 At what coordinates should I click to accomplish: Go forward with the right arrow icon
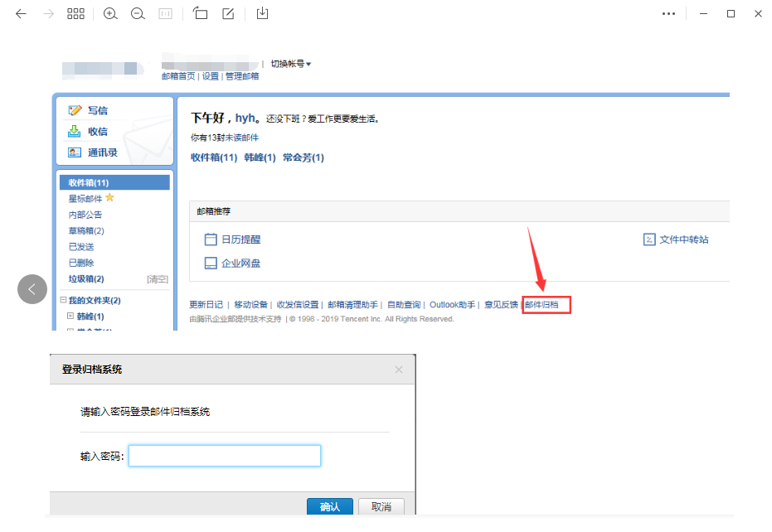(48, 14)
